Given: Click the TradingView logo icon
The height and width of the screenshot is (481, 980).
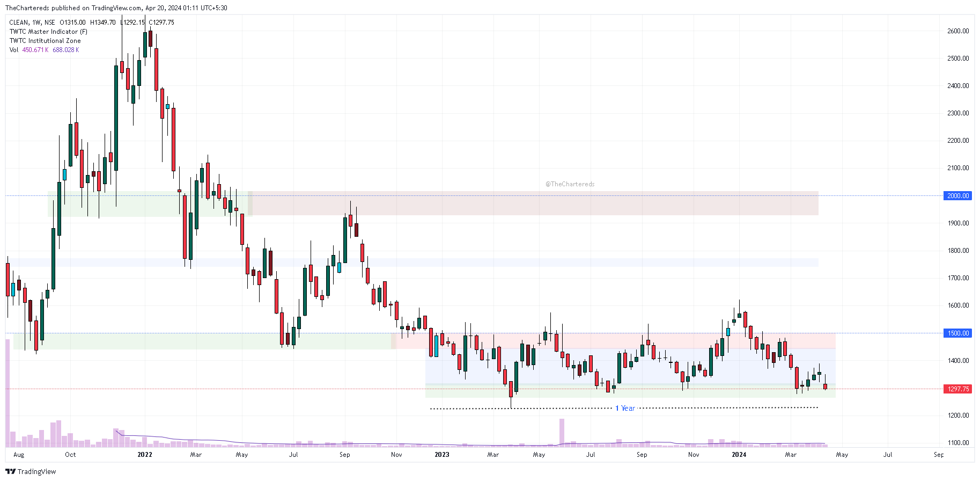Looking at the screenshot, I should [x=10, y=471].
